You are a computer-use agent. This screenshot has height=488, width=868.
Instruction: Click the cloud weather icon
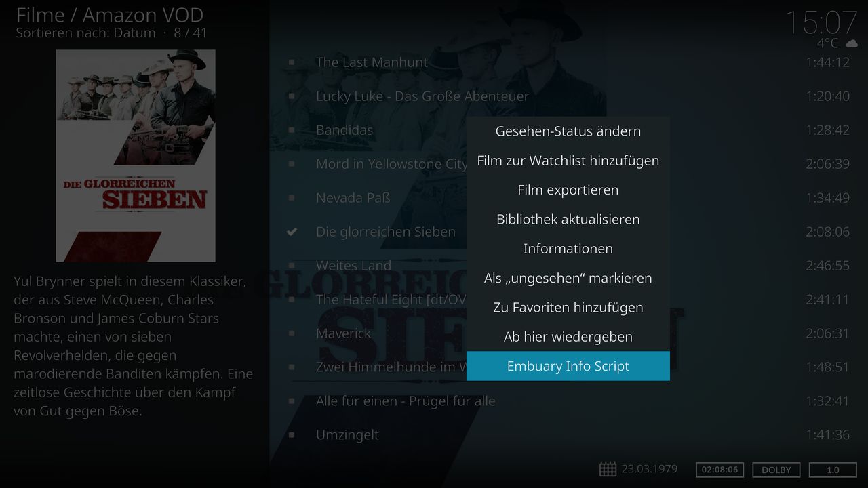coord(851,43)
